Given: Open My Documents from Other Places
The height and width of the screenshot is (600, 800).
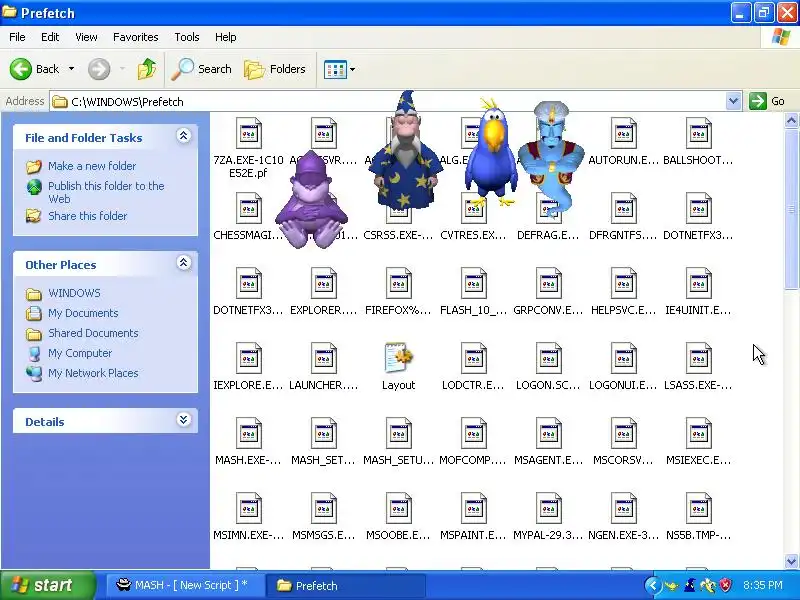Looking at the screenshot, I should (x=83, y=313).
